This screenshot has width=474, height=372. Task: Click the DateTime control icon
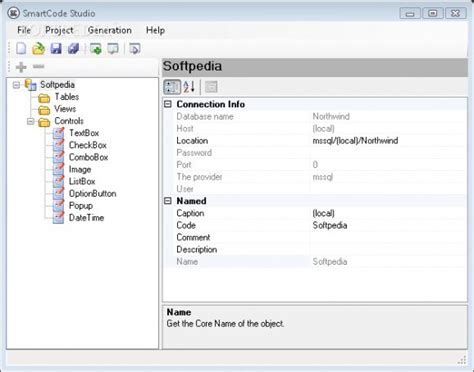point(59,218)
